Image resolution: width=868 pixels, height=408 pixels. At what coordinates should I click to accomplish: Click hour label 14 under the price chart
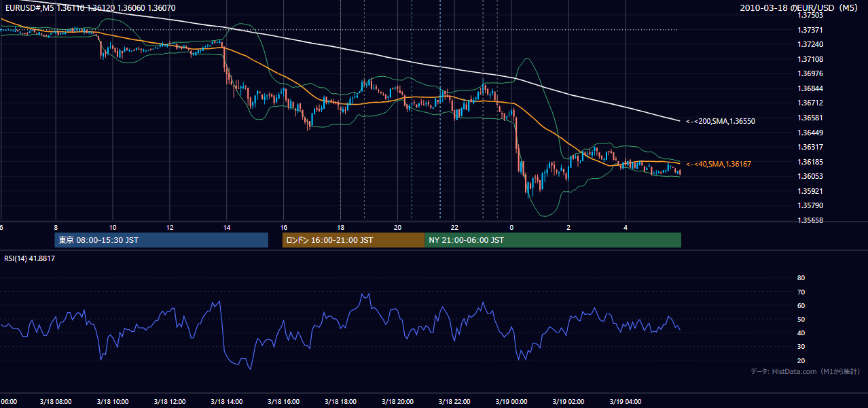(x=227, y=227)
